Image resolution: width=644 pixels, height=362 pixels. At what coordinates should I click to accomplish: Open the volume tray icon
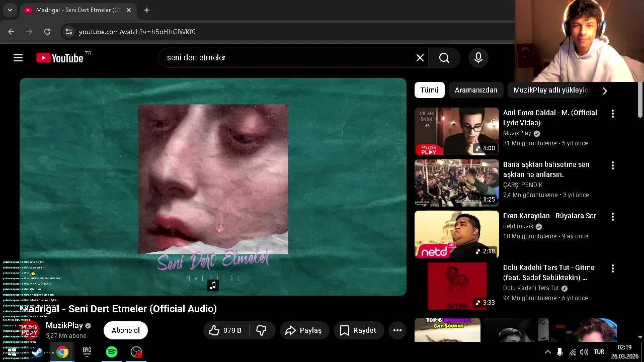click(584, 352)
